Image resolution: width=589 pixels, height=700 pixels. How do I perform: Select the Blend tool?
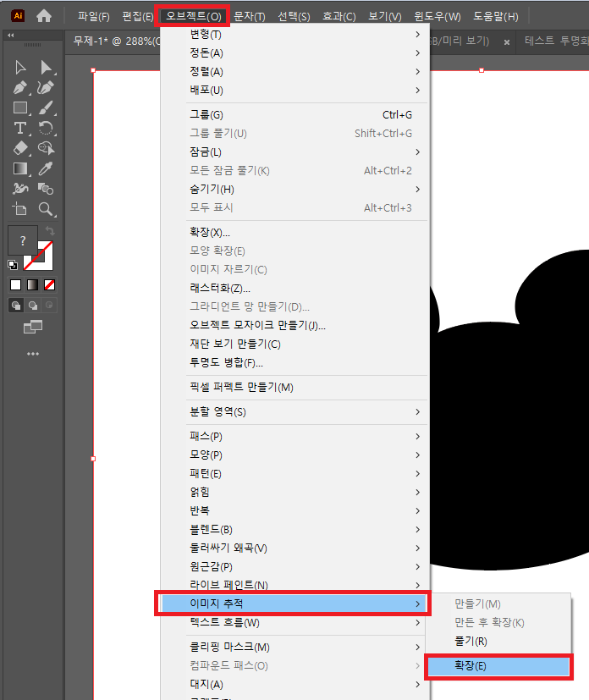click(46, 189)
